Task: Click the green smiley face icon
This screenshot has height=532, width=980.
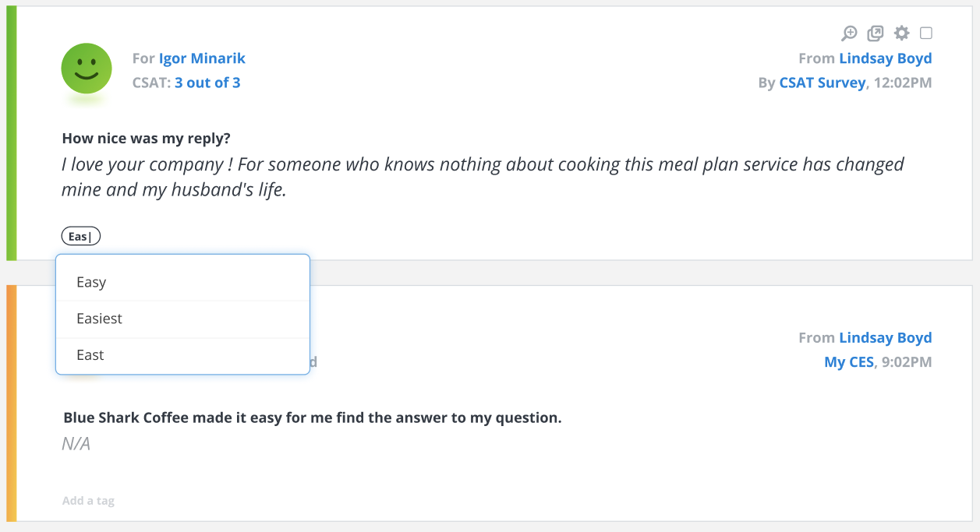Action: coord(87,69)
